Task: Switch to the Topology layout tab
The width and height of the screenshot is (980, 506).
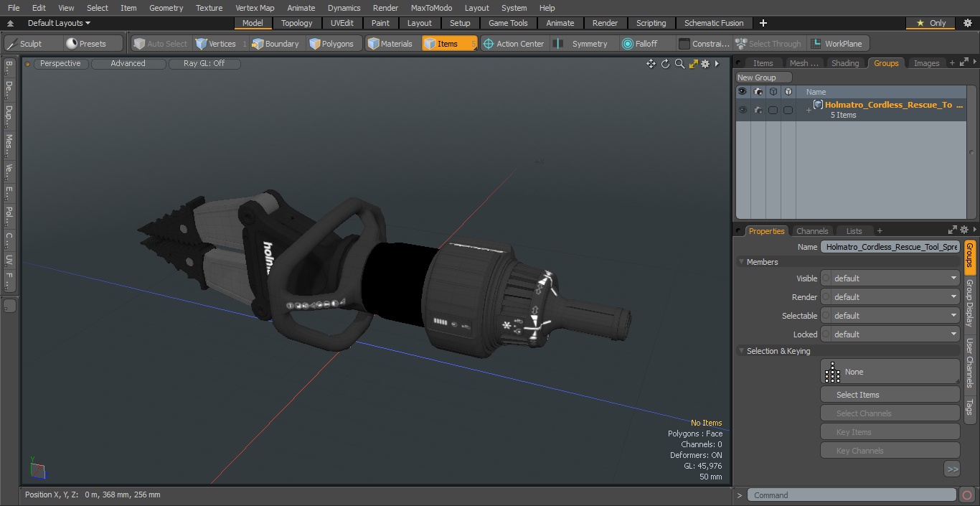Action: tap(297, 23)
